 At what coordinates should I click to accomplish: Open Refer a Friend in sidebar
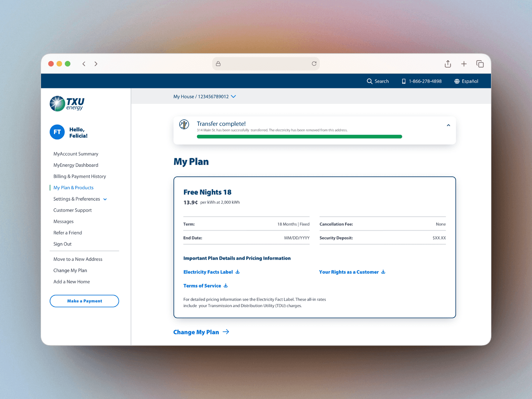(x=68, y=233)
